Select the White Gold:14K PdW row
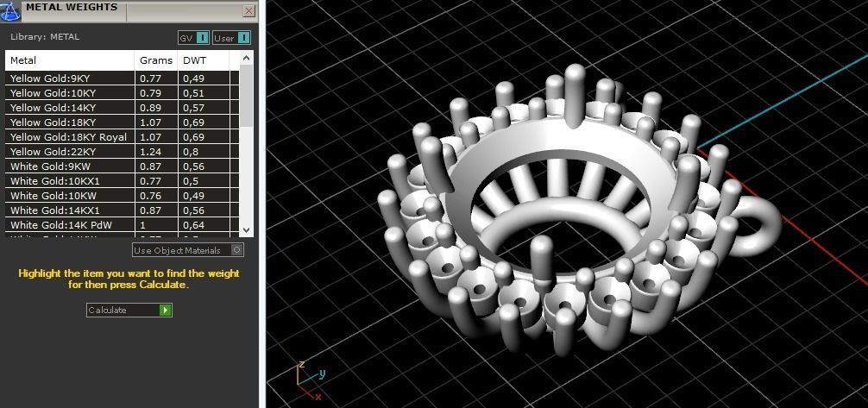 tap(123, 225)
